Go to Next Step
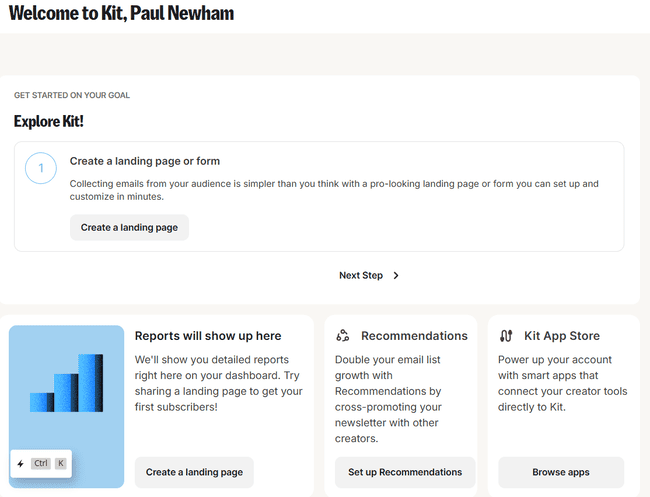The width and height of the screenshot is (650, 497). click(x=361, y=276)
